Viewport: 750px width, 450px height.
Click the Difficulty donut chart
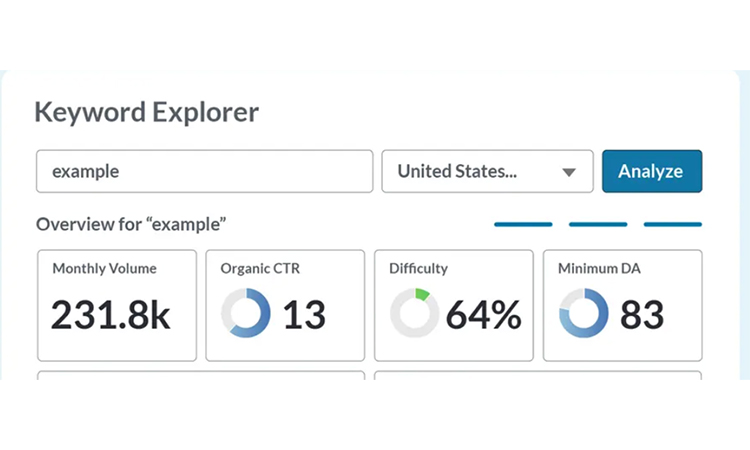tap(414, 313)
